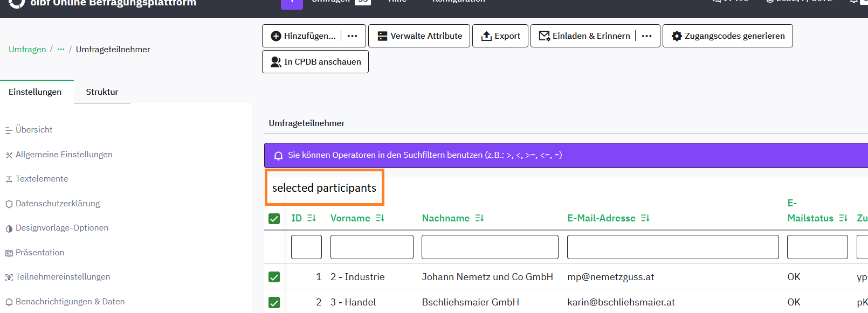
Task: Click Umfrageteilnehmer breadcrumb text
Action: 113,50
